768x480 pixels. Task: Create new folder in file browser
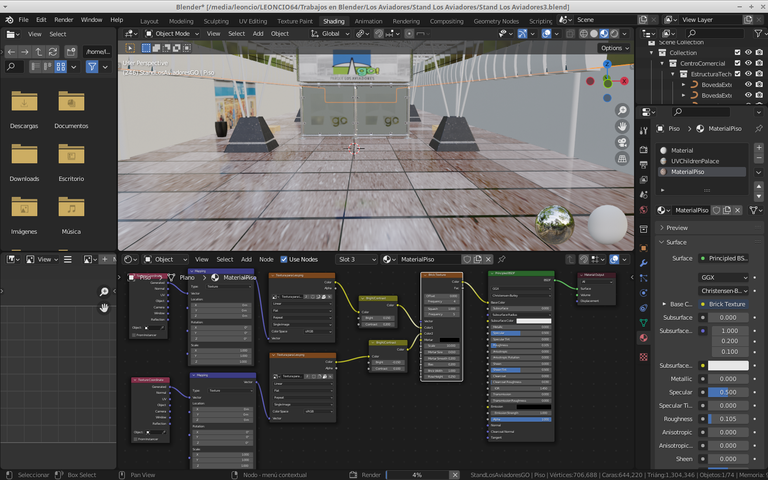(71, 51)
